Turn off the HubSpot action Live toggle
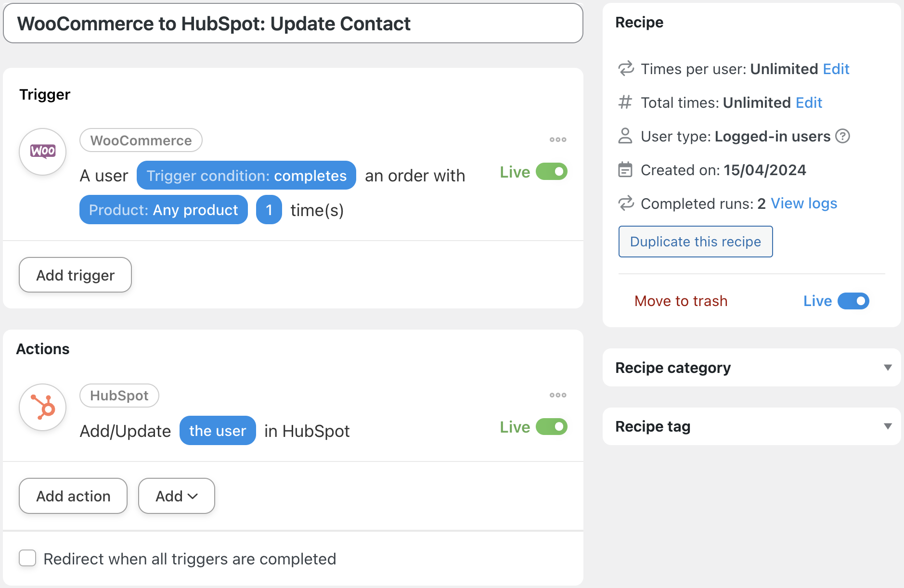This screenshot has width=904, height=588. [x=552, y=427]
